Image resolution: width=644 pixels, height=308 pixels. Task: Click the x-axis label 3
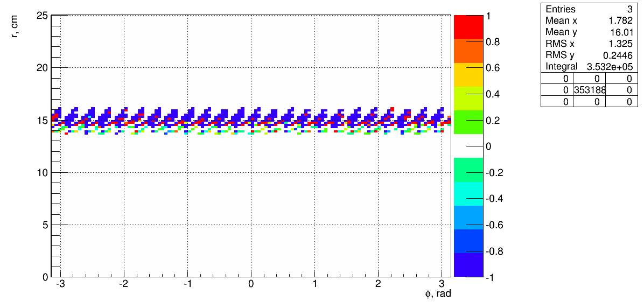coord(442,284)
